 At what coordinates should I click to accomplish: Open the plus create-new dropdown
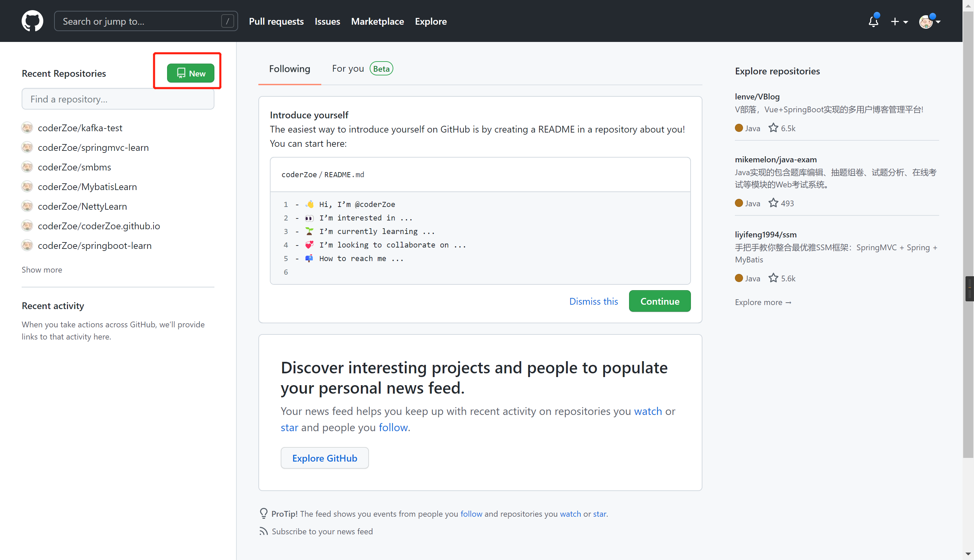click(x=899, y=22)
